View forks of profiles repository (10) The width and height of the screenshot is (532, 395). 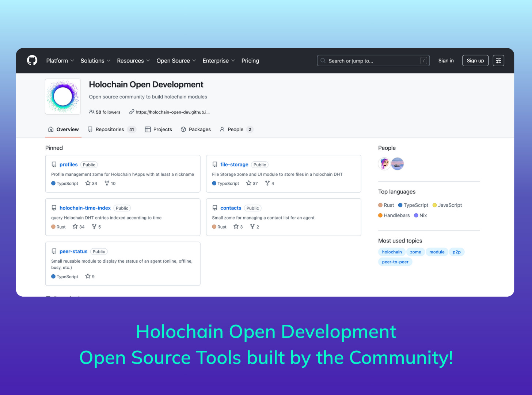pyautogui.click(x=110, y=183)
